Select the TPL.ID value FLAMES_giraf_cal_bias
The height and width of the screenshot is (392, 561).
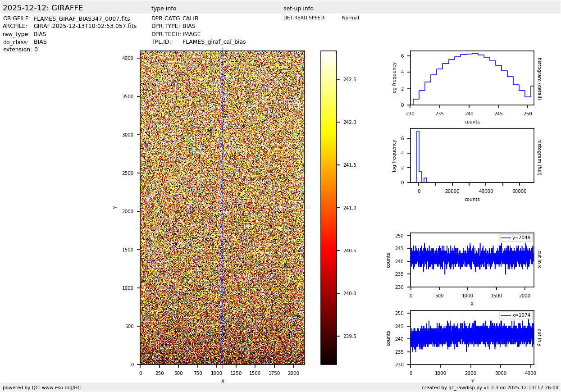[214, 42]
